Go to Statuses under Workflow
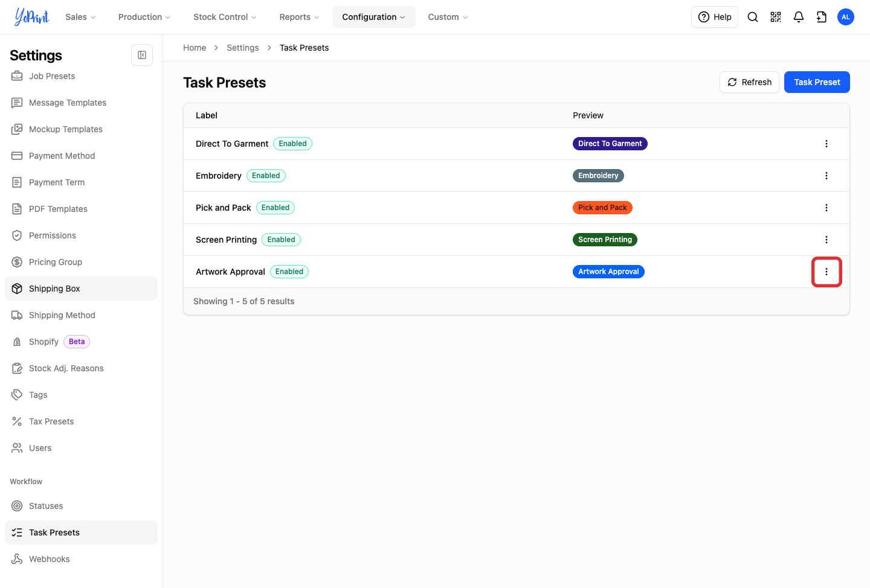This screenshot has height=588, width=870. (x=81, y=506)
